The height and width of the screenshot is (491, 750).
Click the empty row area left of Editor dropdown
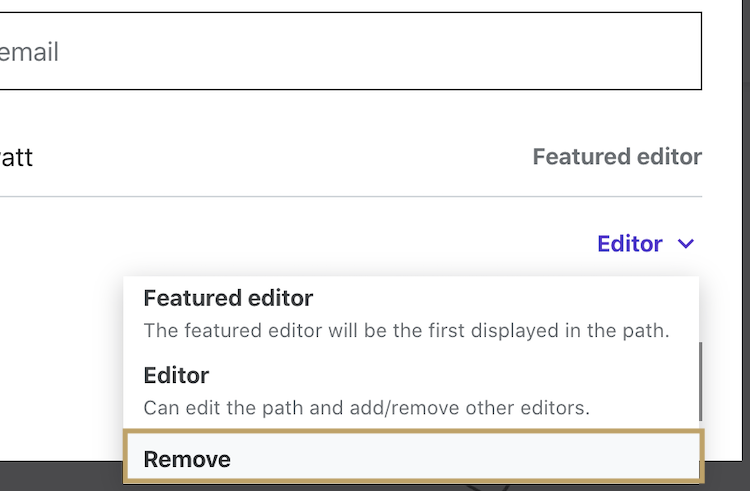(x=300, y=244)
